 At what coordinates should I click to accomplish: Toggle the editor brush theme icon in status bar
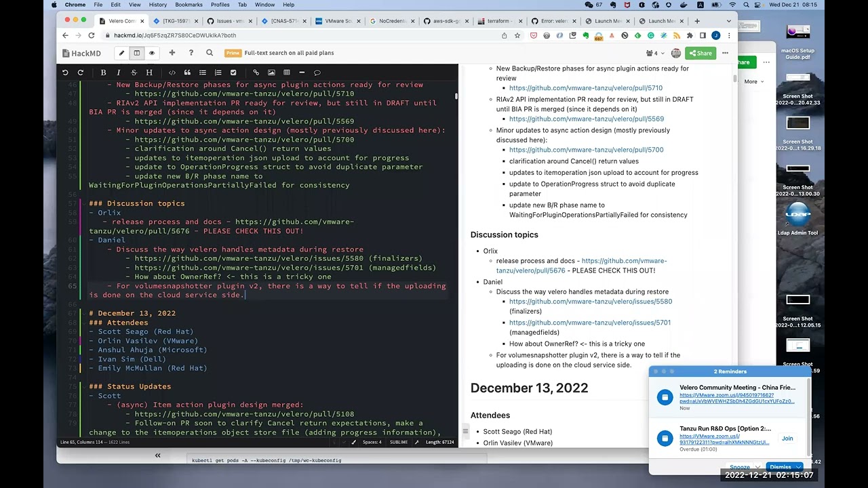354,442
